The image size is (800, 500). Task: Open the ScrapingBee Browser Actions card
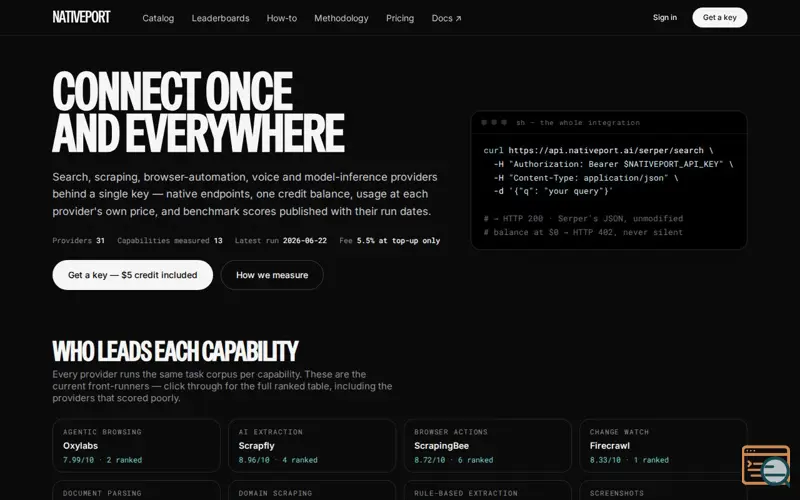(487, 445)
